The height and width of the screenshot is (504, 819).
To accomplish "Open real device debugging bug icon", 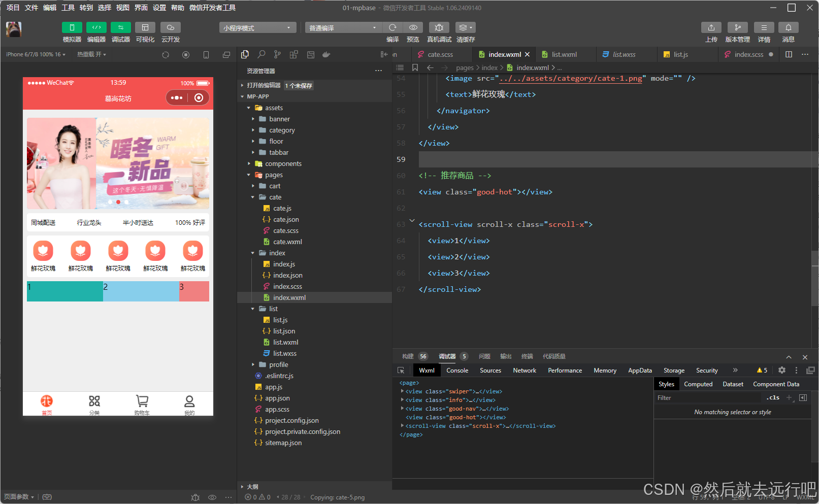I will pos(439,27).
